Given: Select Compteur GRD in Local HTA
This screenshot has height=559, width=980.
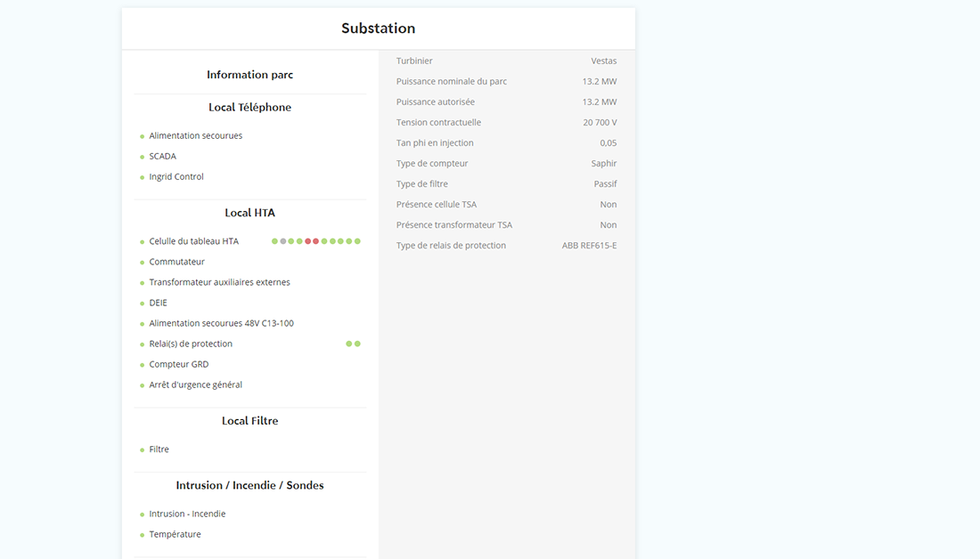Looking at the screenshot, I should click(x=178, y=364).
